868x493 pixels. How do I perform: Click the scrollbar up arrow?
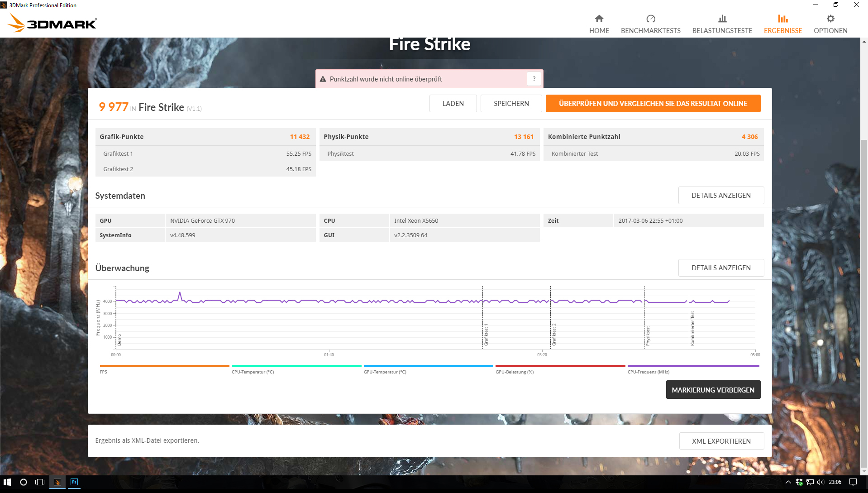point(864,42)
